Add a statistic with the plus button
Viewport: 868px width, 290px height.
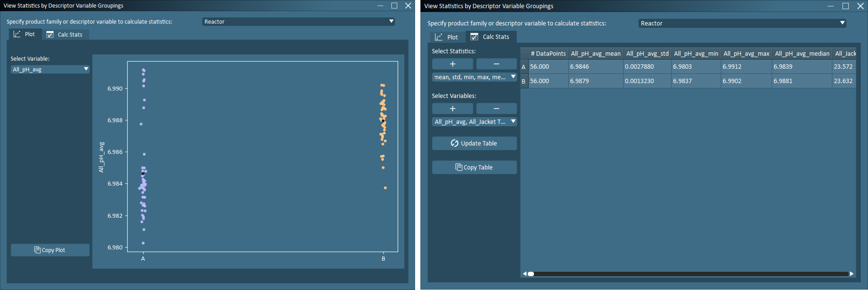tap(452, 64)
